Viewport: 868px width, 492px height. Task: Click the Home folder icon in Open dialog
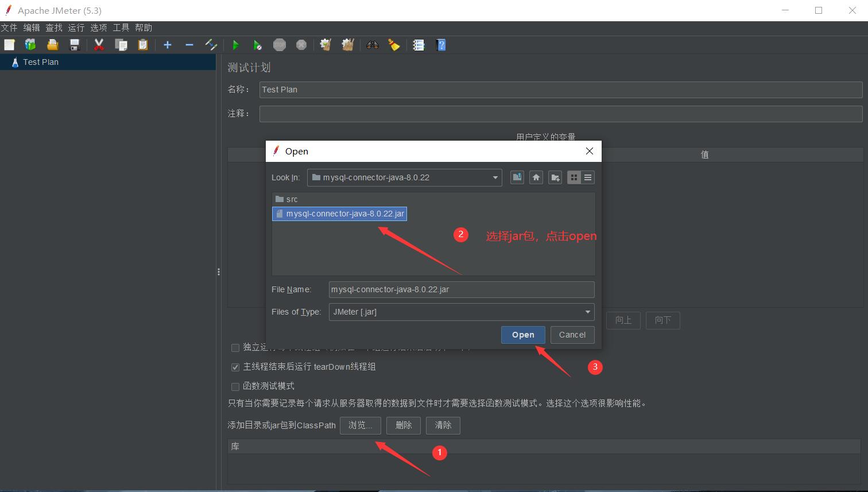(536, 177)
